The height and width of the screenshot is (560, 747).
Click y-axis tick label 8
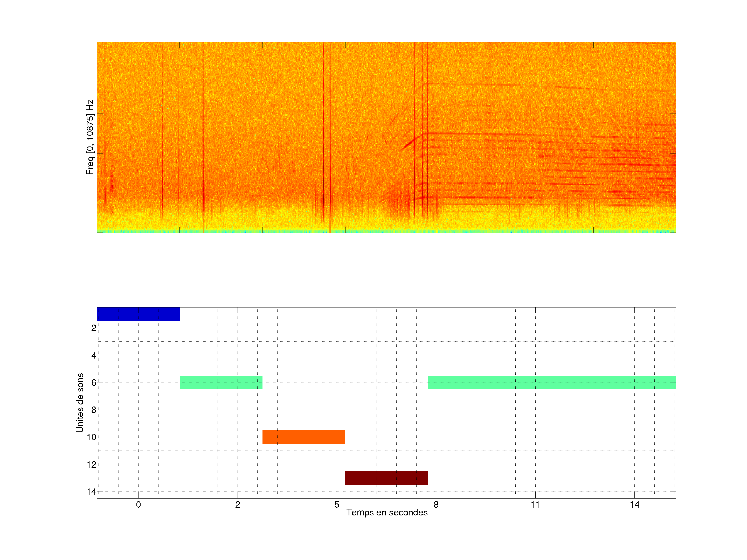click(94, 410)
